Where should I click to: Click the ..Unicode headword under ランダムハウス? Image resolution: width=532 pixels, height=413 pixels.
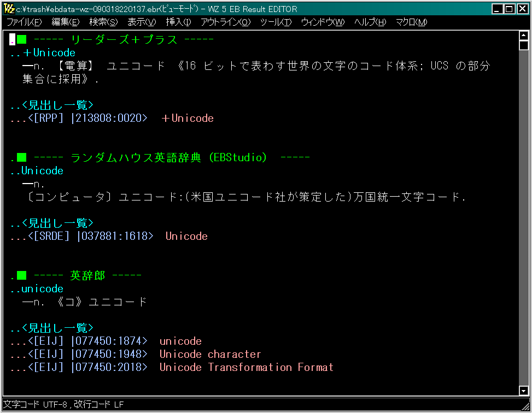coord(37,171)
